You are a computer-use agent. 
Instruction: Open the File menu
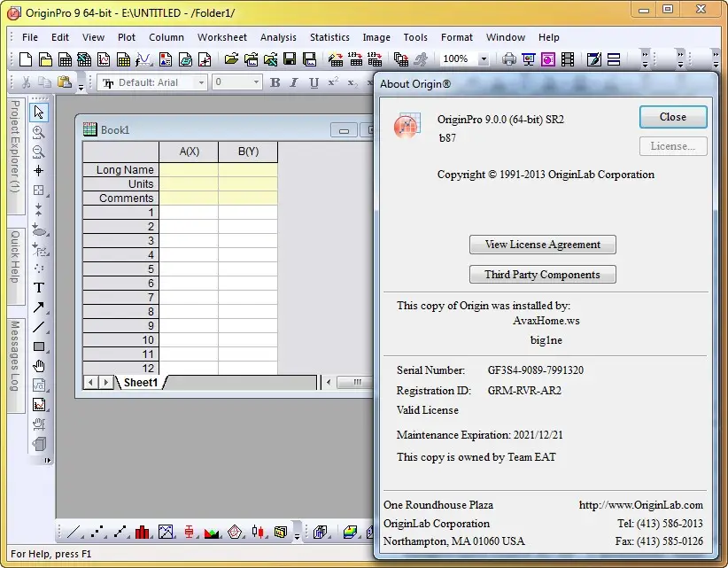click(x=30, y=37)
